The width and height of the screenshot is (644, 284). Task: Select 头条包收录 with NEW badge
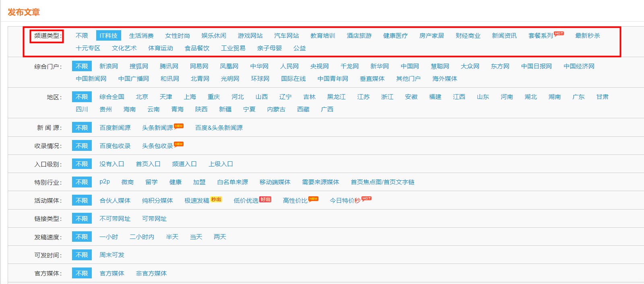coord(157,146)
